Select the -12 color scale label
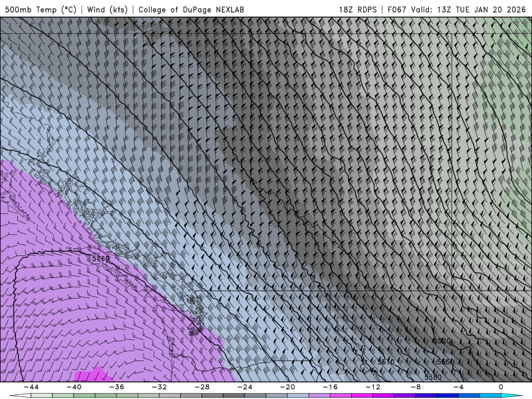 click(x=373, y=387)
